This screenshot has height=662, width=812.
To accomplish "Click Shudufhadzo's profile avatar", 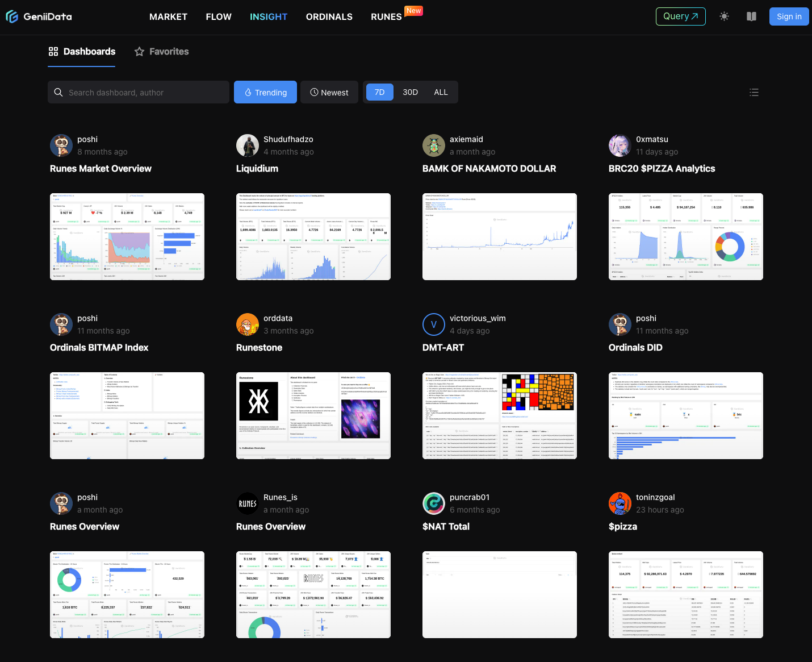I will [248, 145].
